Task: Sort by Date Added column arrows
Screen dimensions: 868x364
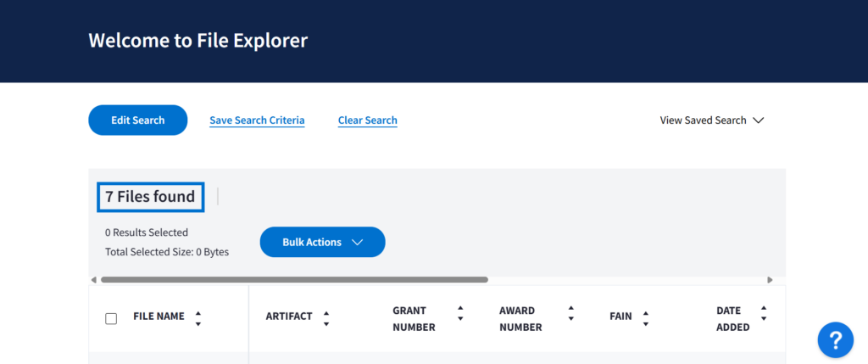Action: (x=764, y=313)
